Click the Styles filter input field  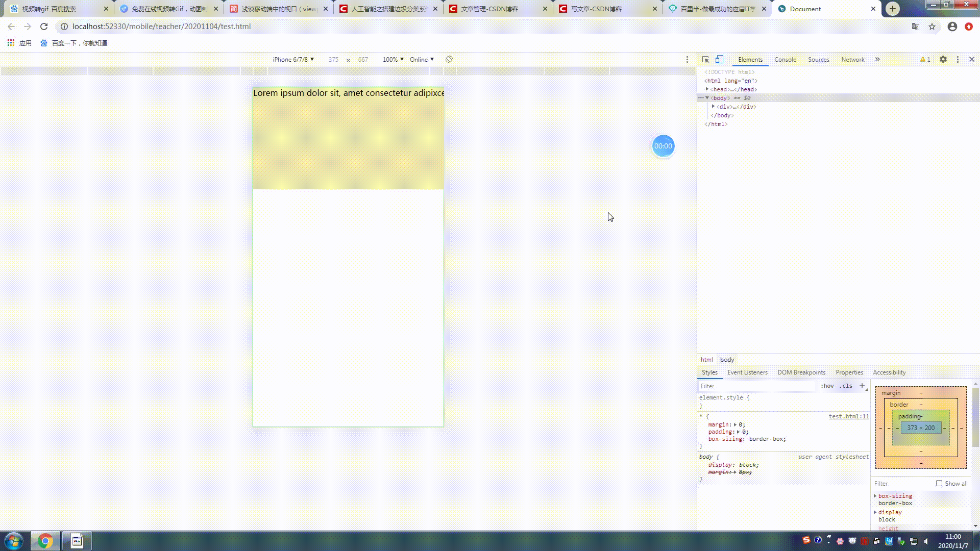point(755,386)
